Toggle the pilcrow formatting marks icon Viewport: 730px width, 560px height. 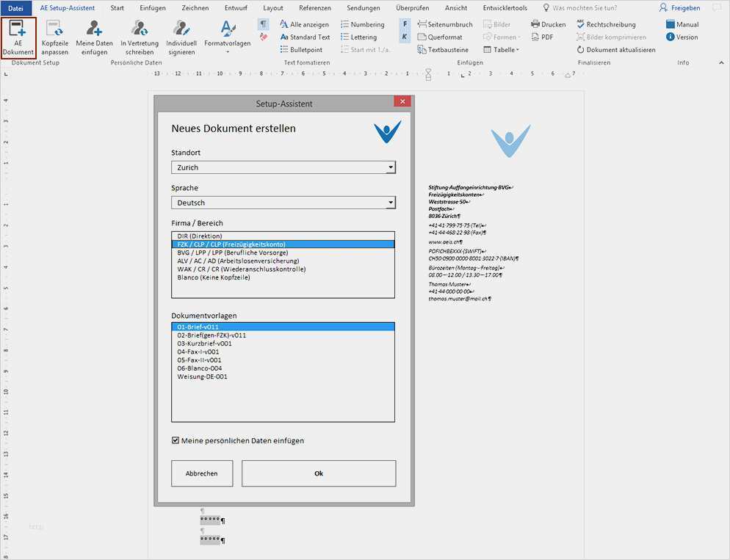click(264, 23)
